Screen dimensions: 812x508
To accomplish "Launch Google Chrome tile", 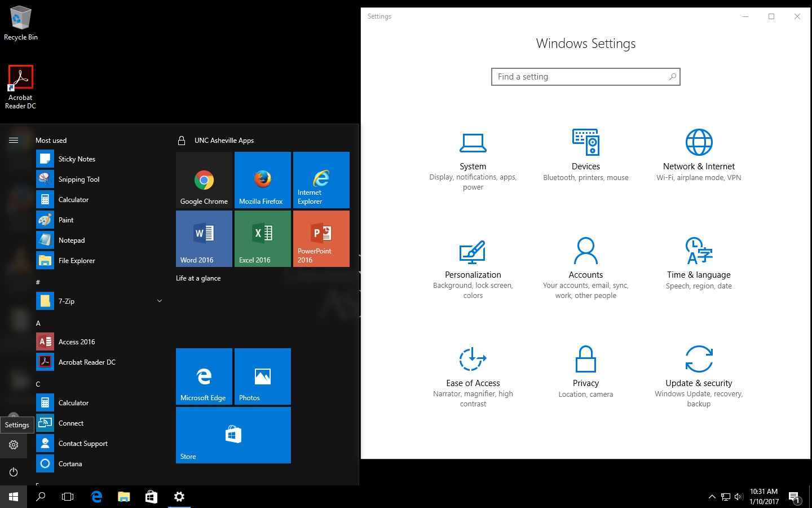I will pos(204,180).
